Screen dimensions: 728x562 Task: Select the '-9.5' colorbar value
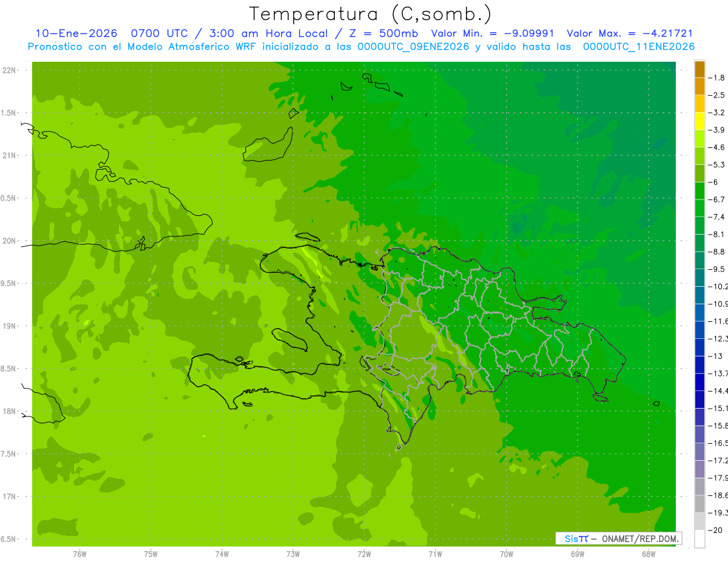pos(716,269)
